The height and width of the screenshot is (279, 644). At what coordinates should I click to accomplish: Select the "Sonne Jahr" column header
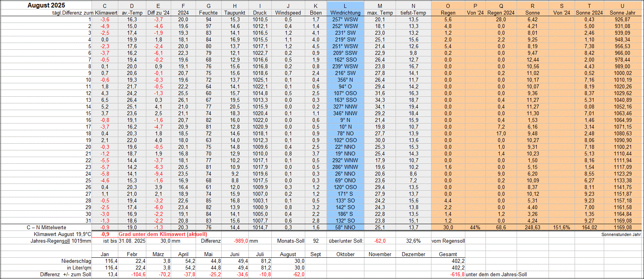point(622,13)
